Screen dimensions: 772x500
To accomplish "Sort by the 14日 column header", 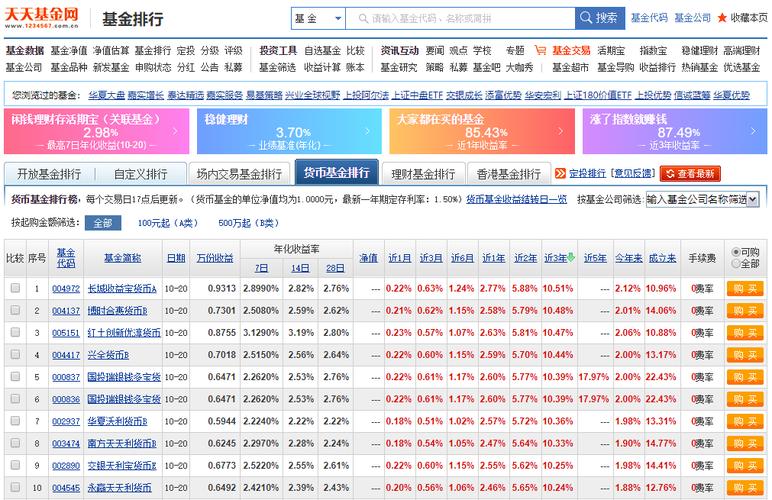I will pos(300,268).
